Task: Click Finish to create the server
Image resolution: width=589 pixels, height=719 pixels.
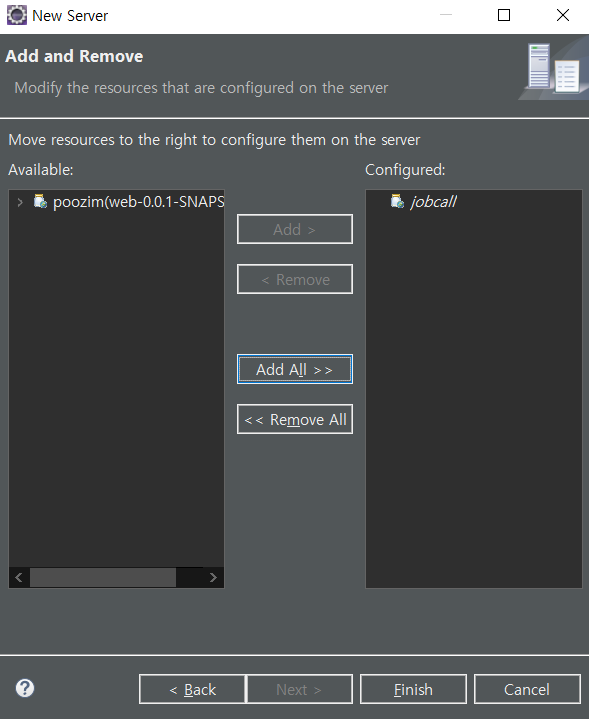Action: point(413,689)
